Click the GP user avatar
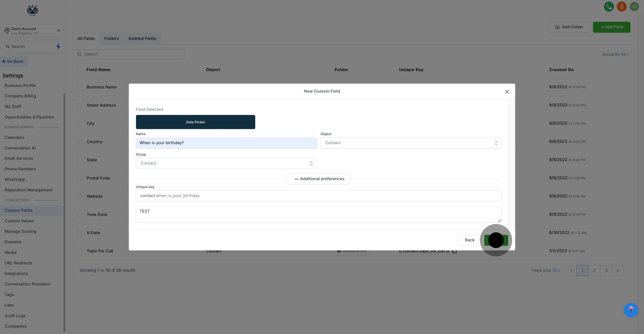The height and width of the screenshot is (334, 644). pos(634,7)
